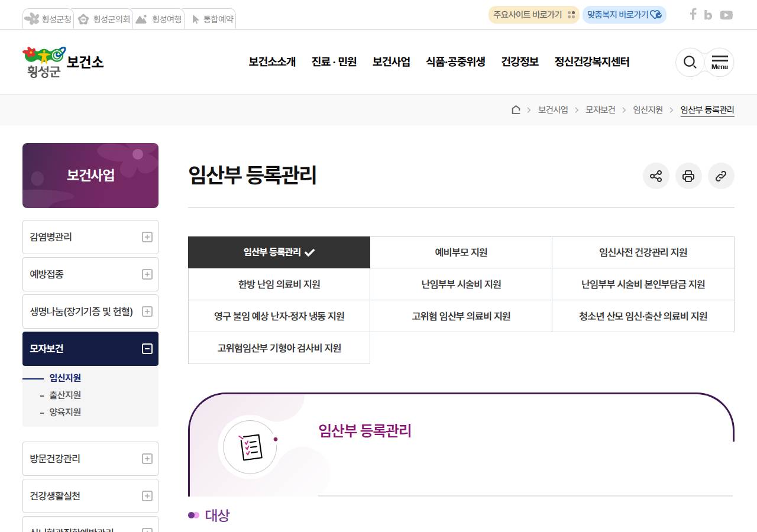Open 진료 · 민원 main menu

pos(334,62)
